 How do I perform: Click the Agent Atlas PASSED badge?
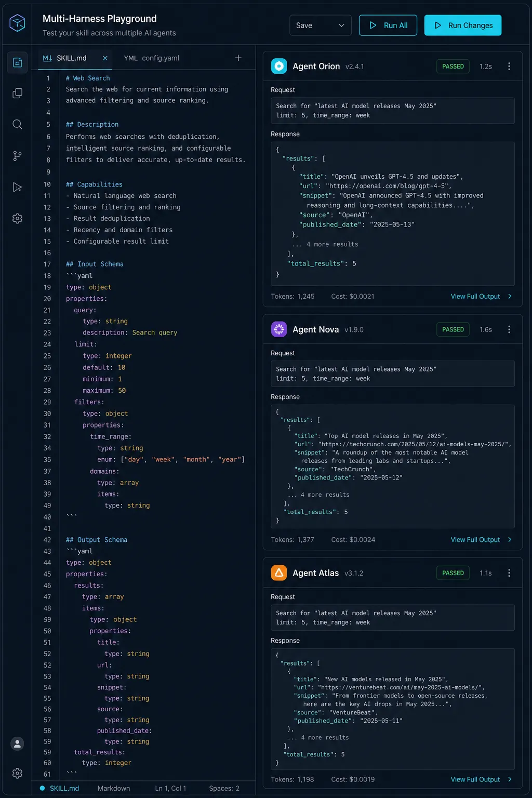(453, 573)
